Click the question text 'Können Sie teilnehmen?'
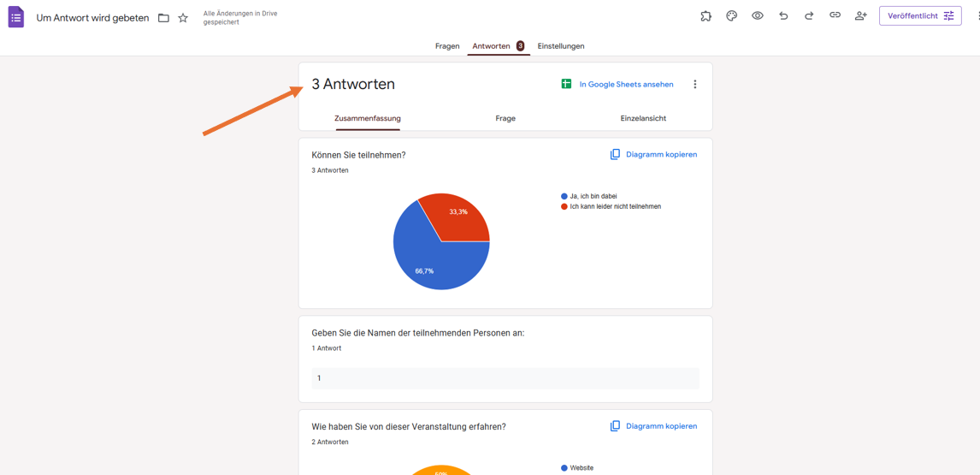The height and width of the screenshot is (475, 980). tap(359, 155)
